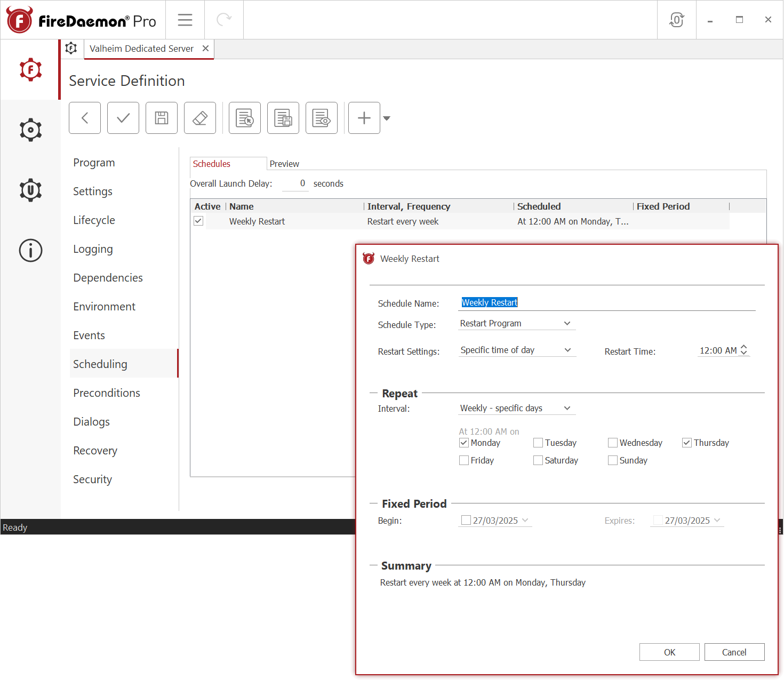This screenshot has width=784, height=680.
Task: Check the Friday checkbox
Action: click(x=464, y=460)
